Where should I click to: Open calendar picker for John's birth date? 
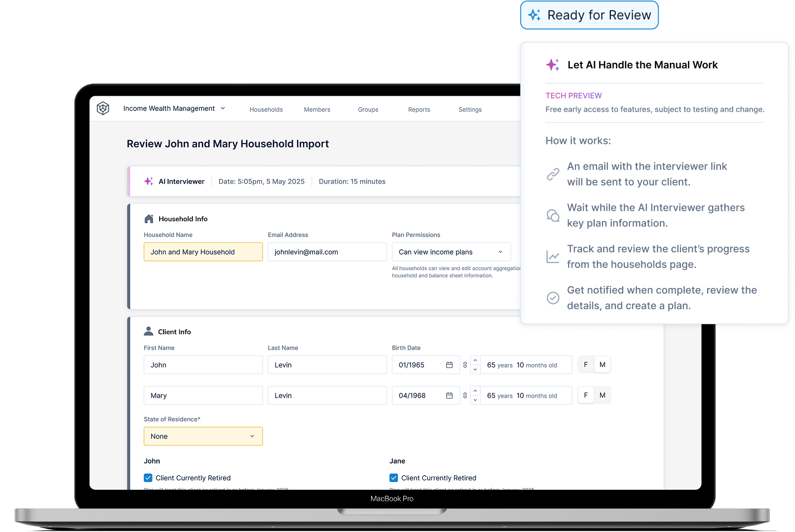pos(449,365)
